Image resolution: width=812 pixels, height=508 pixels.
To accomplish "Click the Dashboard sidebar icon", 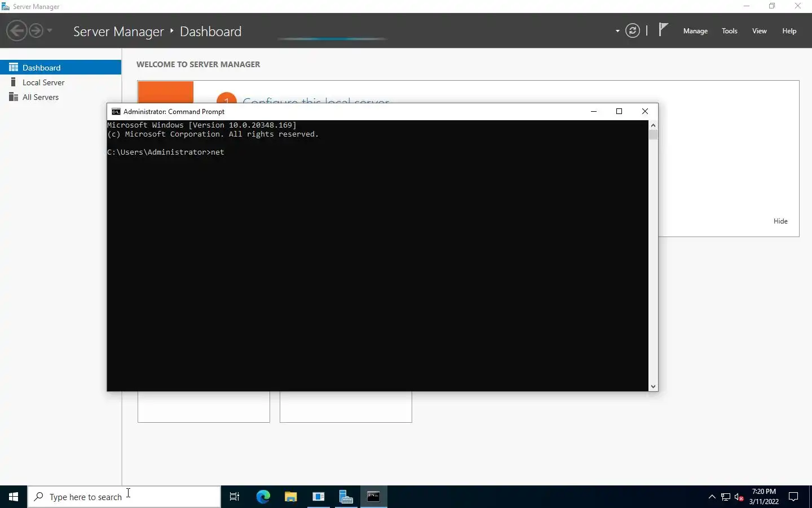I will click(x=14, y=67).
